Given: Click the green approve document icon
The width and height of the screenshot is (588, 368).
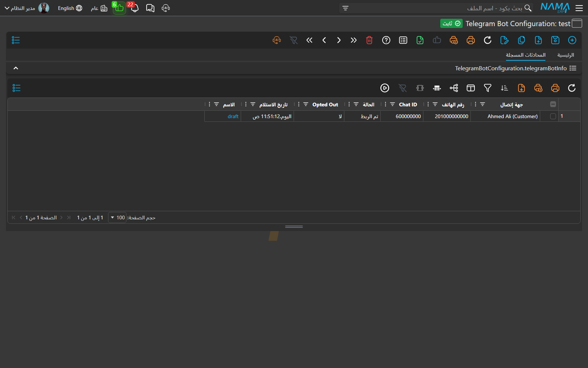Looking at the screenshot, I should (x=420, y=40).
